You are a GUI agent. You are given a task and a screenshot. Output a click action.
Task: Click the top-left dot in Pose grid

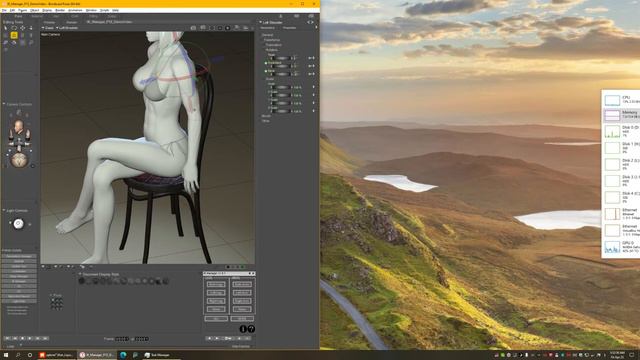click(53, 300)
